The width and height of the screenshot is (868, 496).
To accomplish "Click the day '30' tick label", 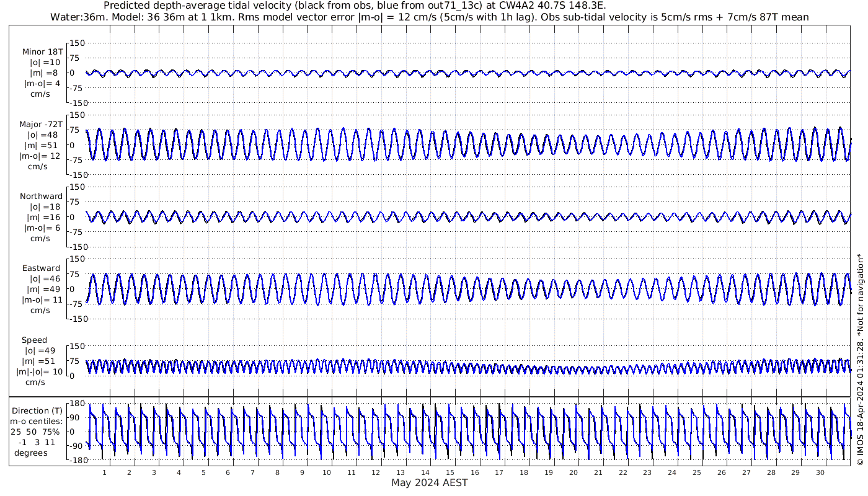I will point(820,472).
